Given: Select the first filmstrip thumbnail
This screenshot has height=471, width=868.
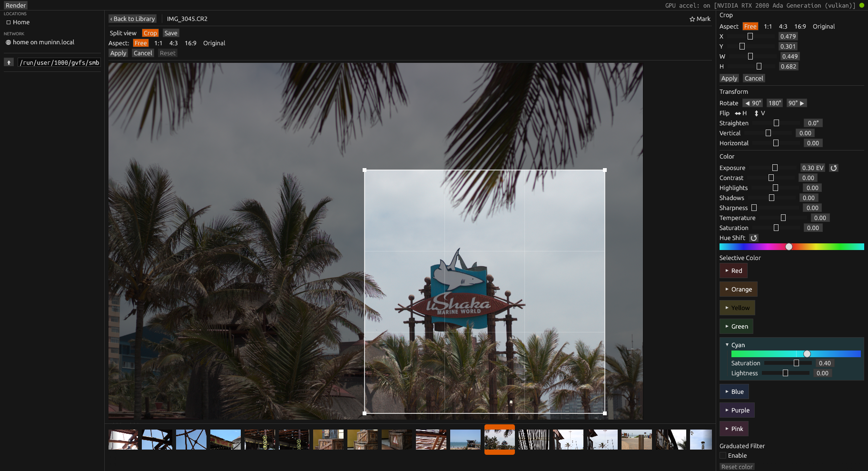Looking at the screenshot, I should [123, 440].
